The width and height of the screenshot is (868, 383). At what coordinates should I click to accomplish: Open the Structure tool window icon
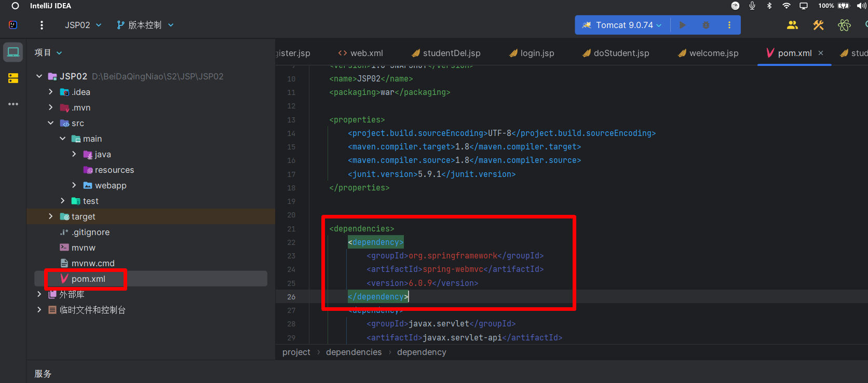point(13,78)
